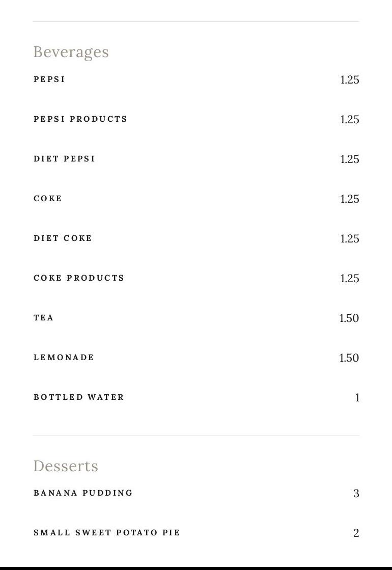Click the Bottled Water price of 1
Screen dimensions: 392x570
click(x=357, y=398)
